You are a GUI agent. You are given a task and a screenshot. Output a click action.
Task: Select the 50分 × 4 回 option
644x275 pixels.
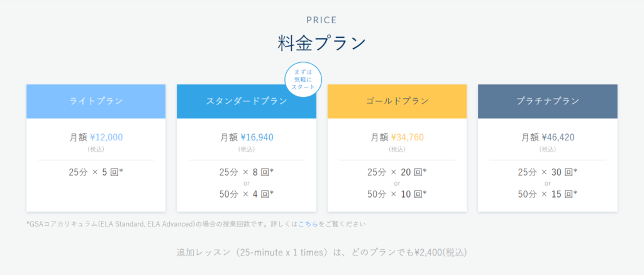click(247, 194)
